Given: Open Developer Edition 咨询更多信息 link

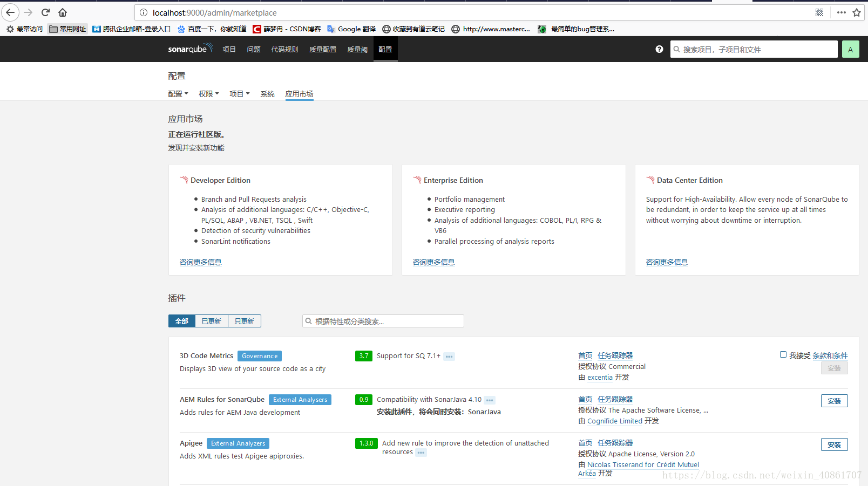Looking at the screenshot, I should pyautogui.click(x=201, y=262).
